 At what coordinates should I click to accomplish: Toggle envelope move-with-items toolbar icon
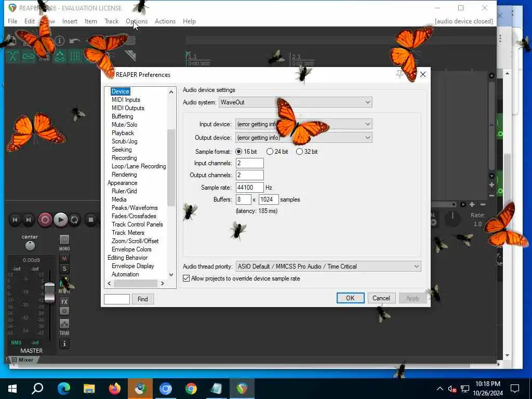(x=60, y=56)
